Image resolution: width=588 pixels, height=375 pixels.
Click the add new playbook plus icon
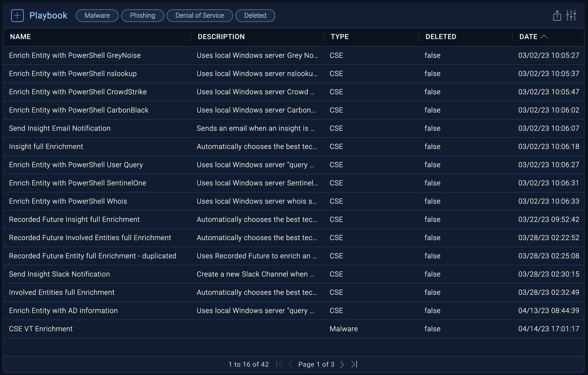pos(17,16)
